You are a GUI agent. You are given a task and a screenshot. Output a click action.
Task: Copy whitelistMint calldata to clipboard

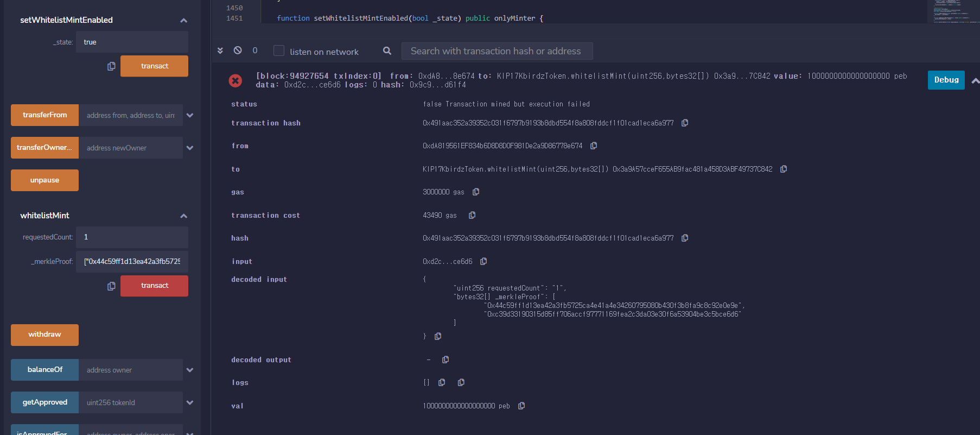click(x=111, y=286)
